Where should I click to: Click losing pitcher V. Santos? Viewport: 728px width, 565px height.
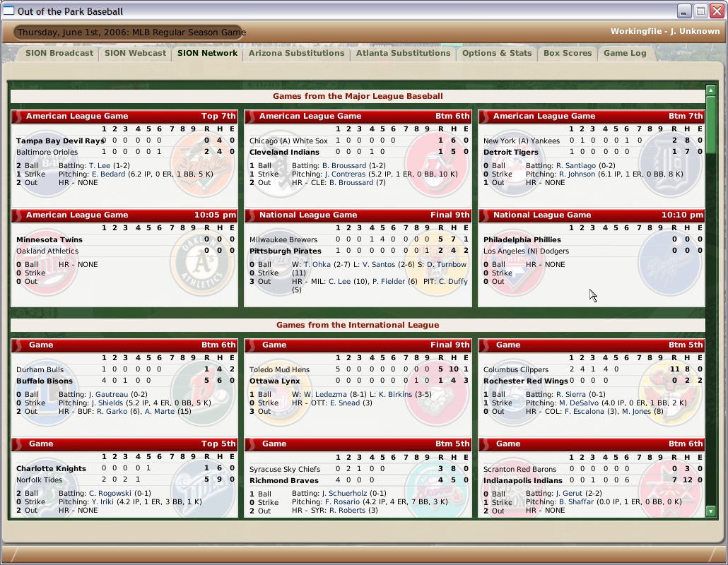point(379,264)
